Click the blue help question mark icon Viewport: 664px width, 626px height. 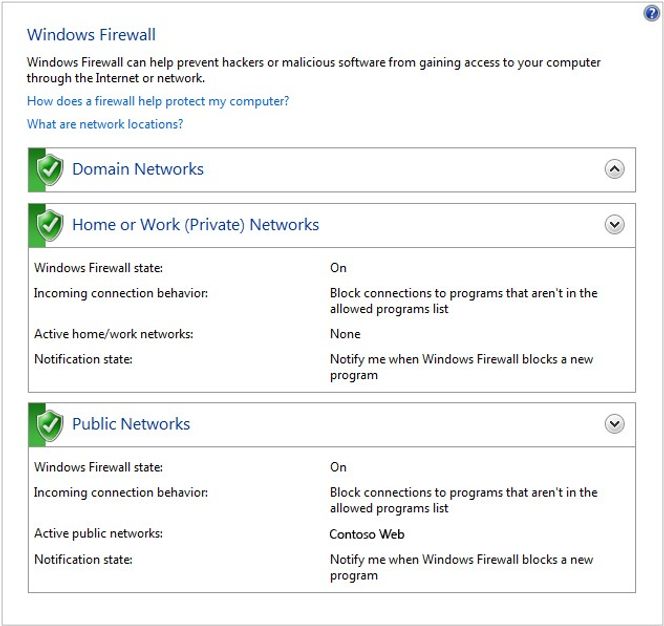652,13
